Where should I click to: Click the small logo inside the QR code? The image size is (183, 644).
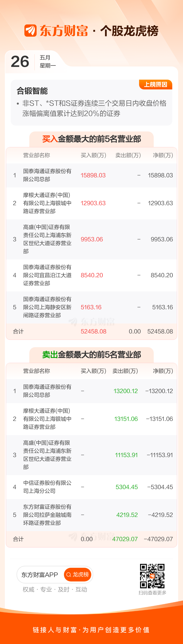click(152, 576)
